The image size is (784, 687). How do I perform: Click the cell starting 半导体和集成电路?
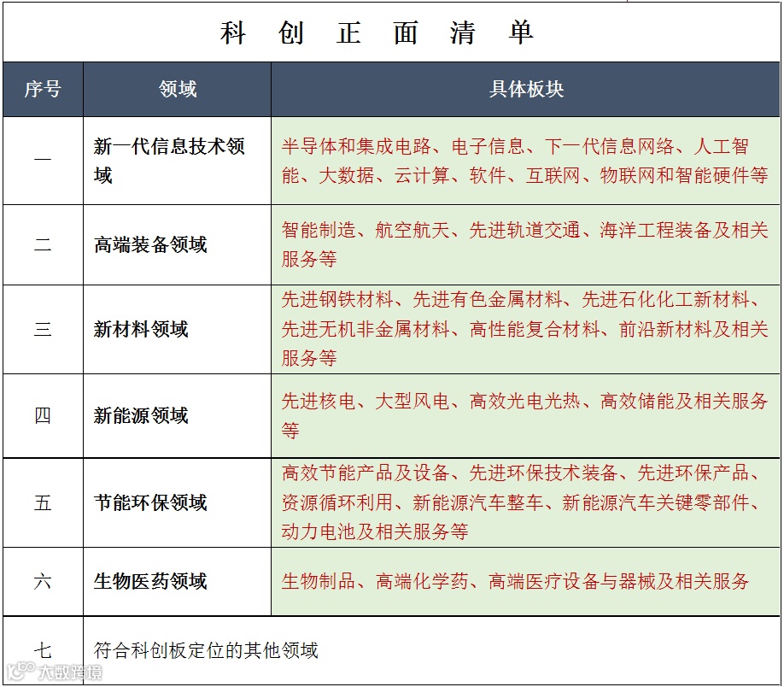pos(525,161)
